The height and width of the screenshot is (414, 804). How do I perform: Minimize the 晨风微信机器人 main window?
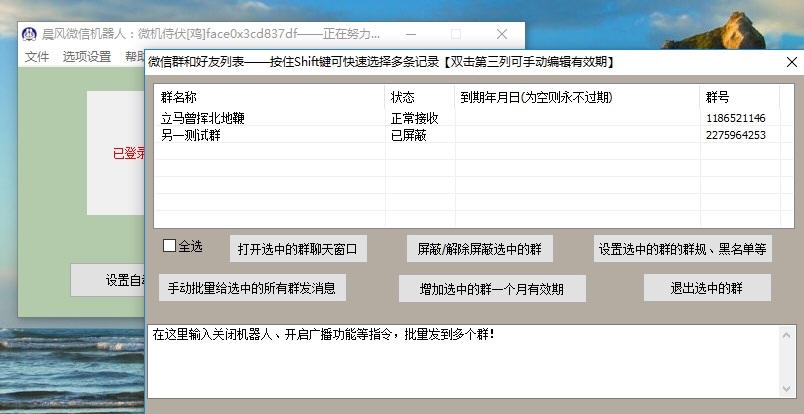[410, 34]
